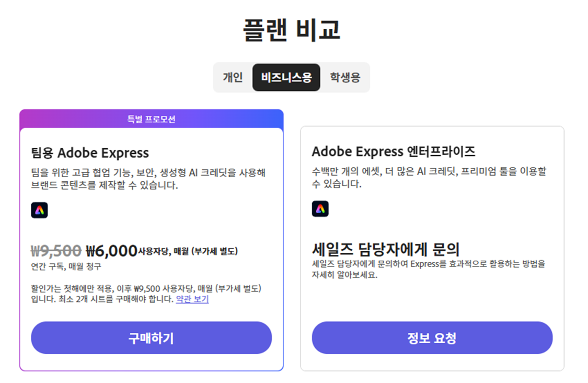This screenshot has height=383, width=588.
Task: Click the Adobe Express icon on team plan card
Action: click(39, 210)
